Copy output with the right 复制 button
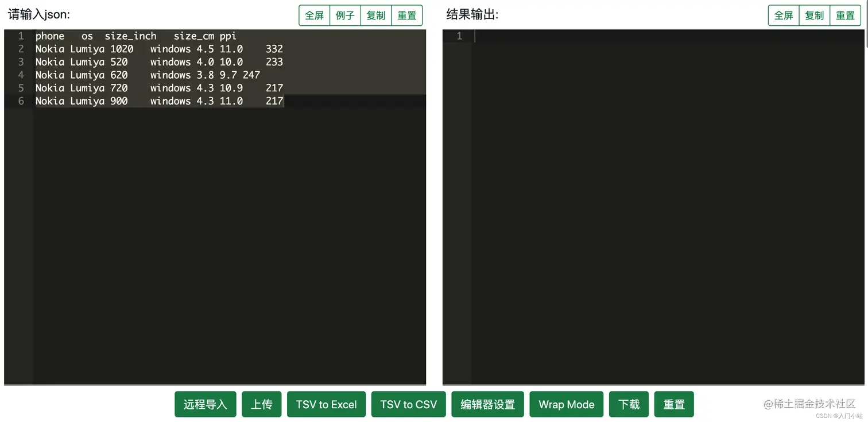 [814, 16]
